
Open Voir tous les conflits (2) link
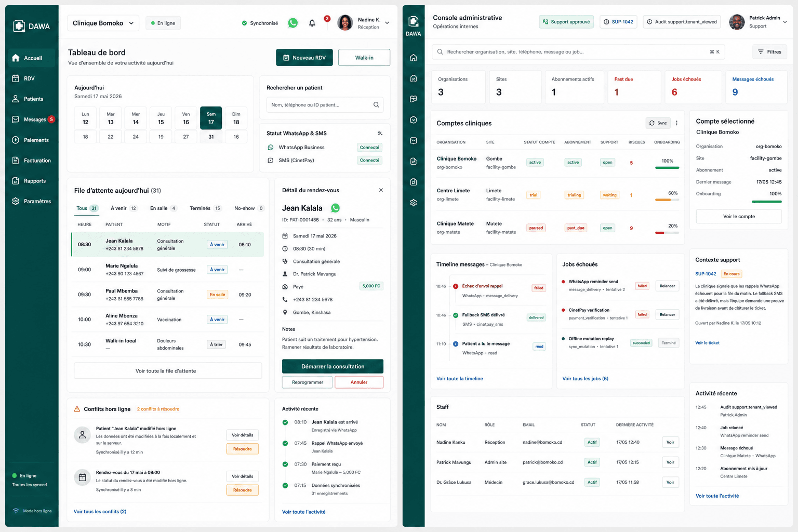[x=100, y=512]
